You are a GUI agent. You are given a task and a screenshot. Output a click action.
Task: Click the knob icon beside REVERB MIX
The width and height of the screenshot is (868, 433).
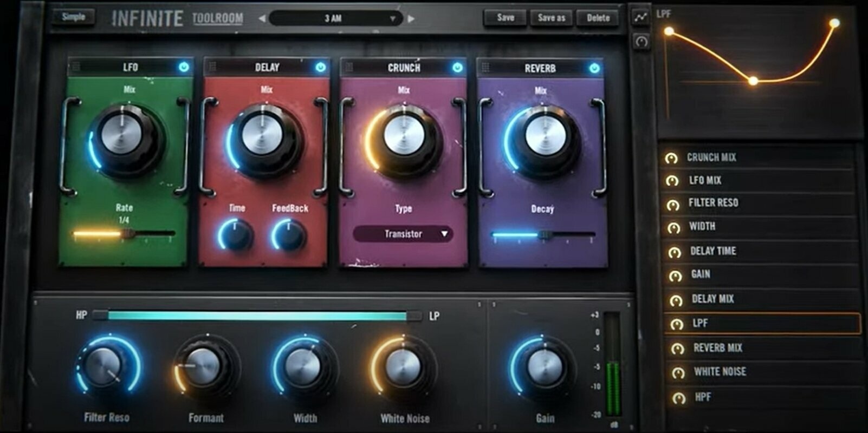[677, 349]
